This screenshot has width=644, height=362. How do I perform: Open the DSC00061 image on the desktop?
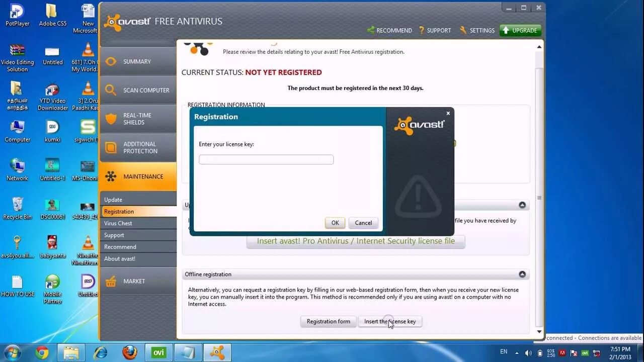[x=52, y=208]
